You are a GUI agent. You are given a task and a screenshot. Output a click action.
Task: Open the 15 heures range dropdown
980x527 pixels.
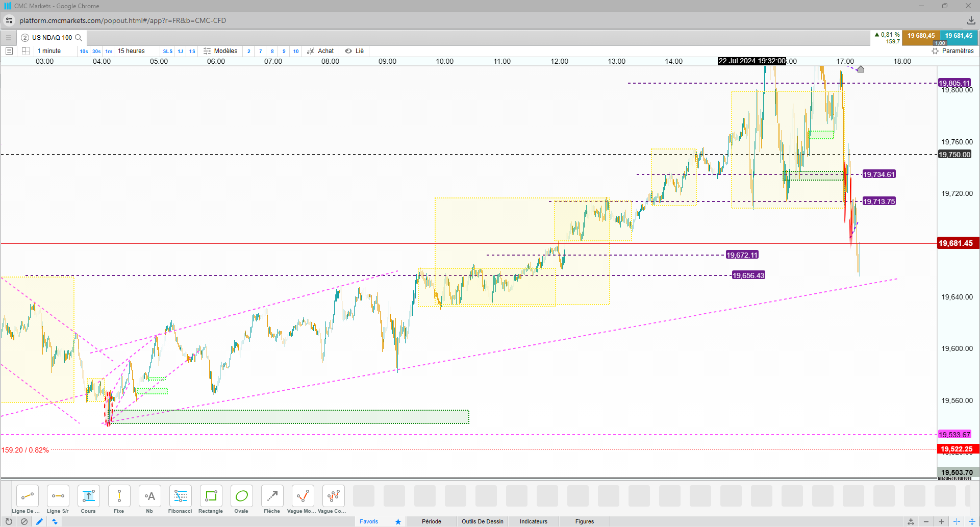coord(131,51)
